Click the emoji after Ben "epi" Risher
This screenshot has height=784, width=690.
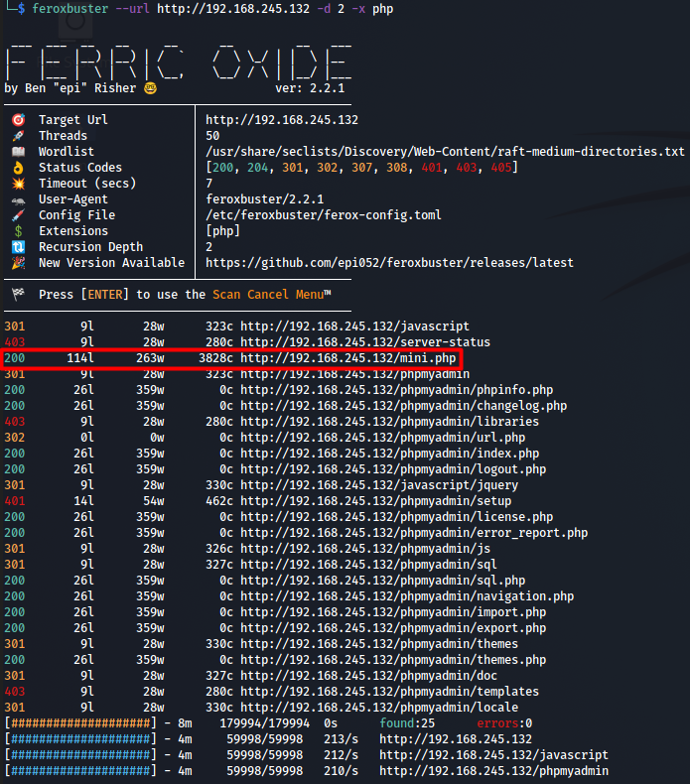(149, 88)
